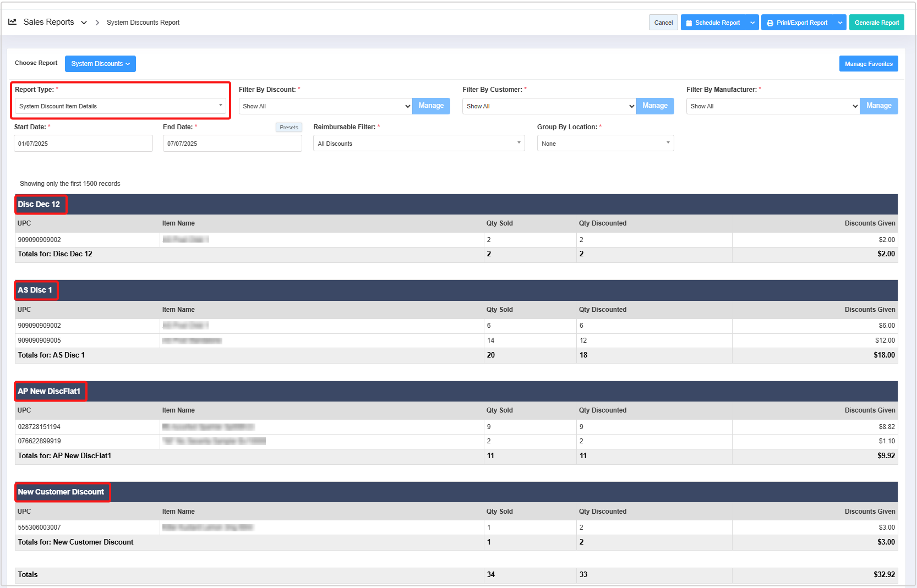This screenshot has height=588, width=917.
Task: Click the Manage Favorites button
Action: coord(868,64)
